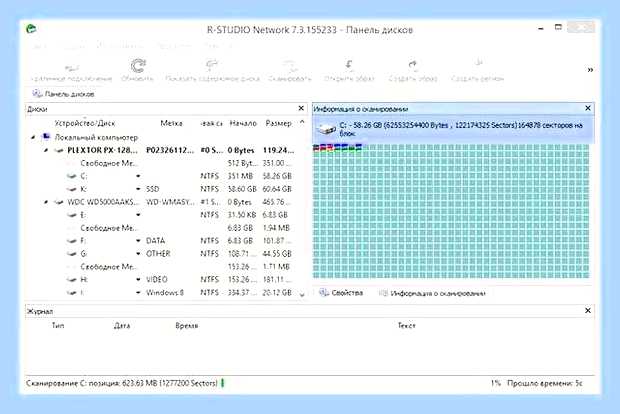
Task: Select the I: partition drive icon
Action: (x=72, y=293)
